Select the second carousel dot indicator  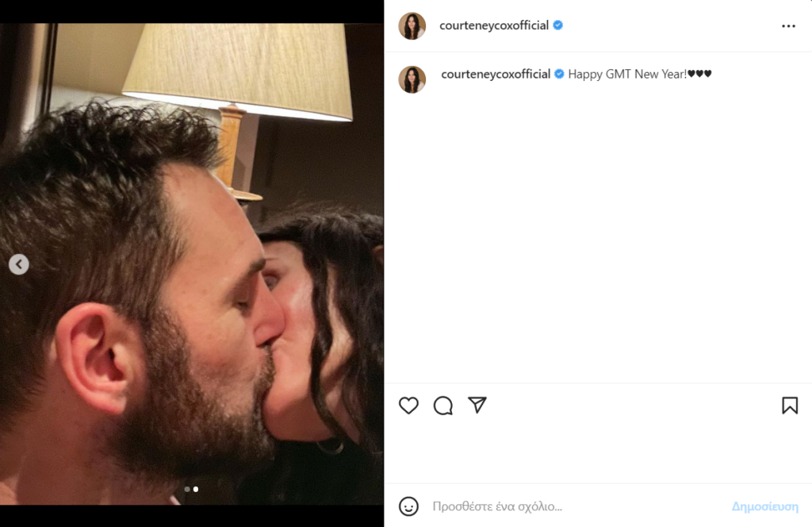point(196,489)
